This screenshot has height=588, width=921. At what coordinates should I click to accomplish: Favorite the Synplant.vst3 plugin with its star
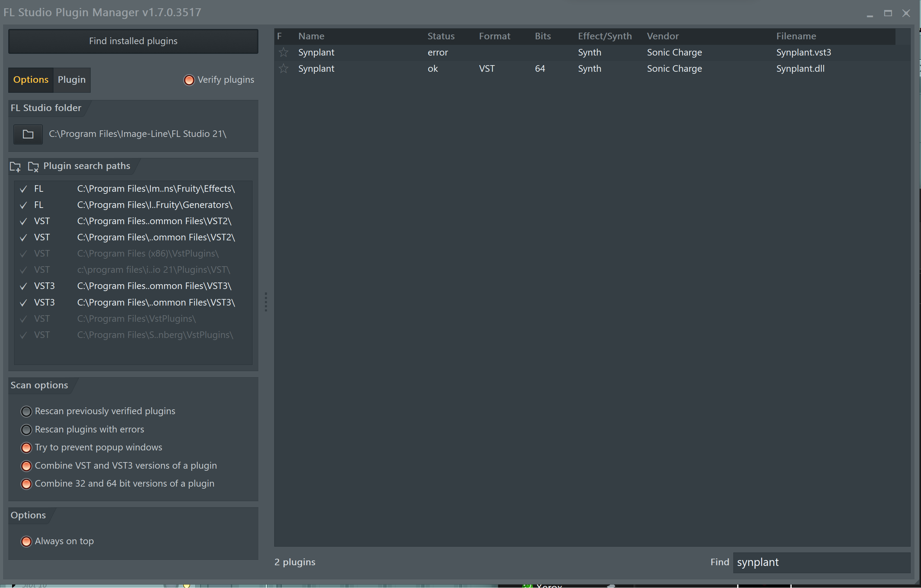(284, 52)
